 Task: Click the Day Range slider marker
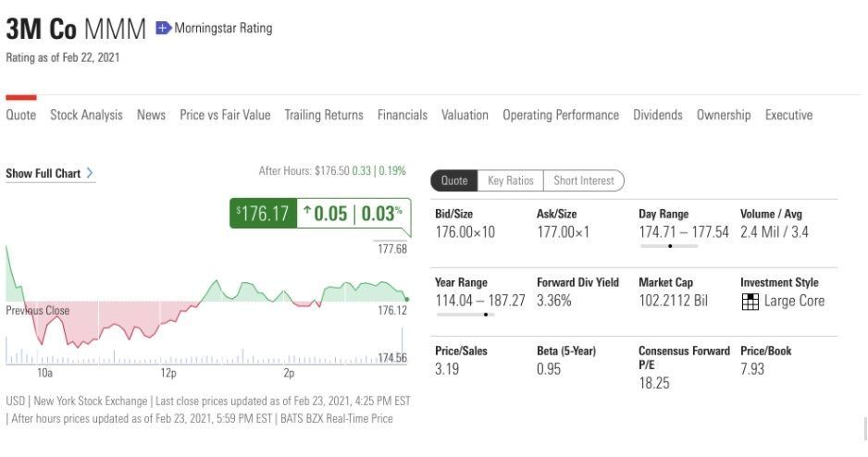coord(670,246)
